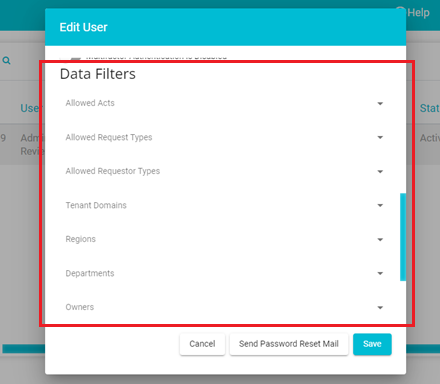Expand the Departments dropdown

click(224, 273)
